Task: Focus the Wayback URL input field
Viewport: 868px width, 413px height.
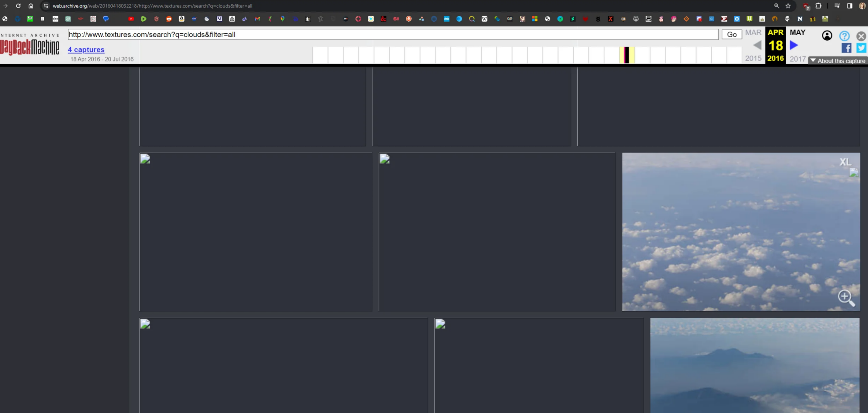Action: [393, 34]
